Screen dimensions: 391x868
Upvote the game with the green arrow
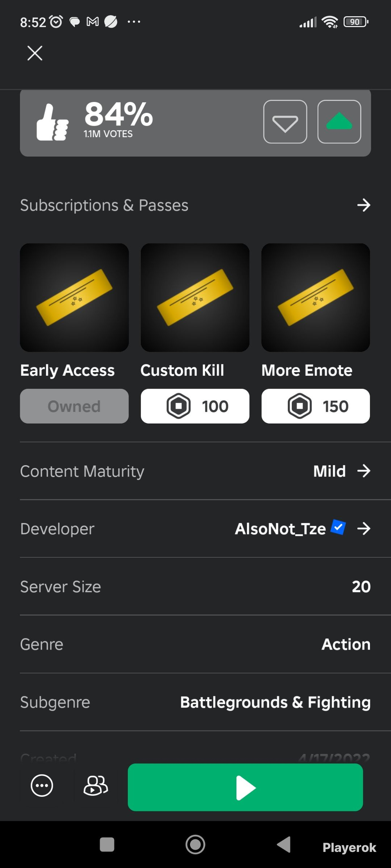[x=339, y=122]
